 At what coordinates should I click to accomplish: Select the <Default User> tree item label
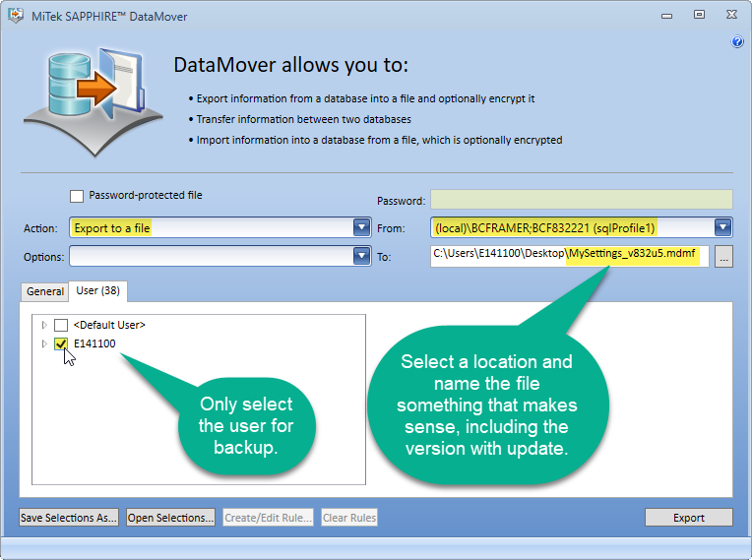(x=109, y=325)
